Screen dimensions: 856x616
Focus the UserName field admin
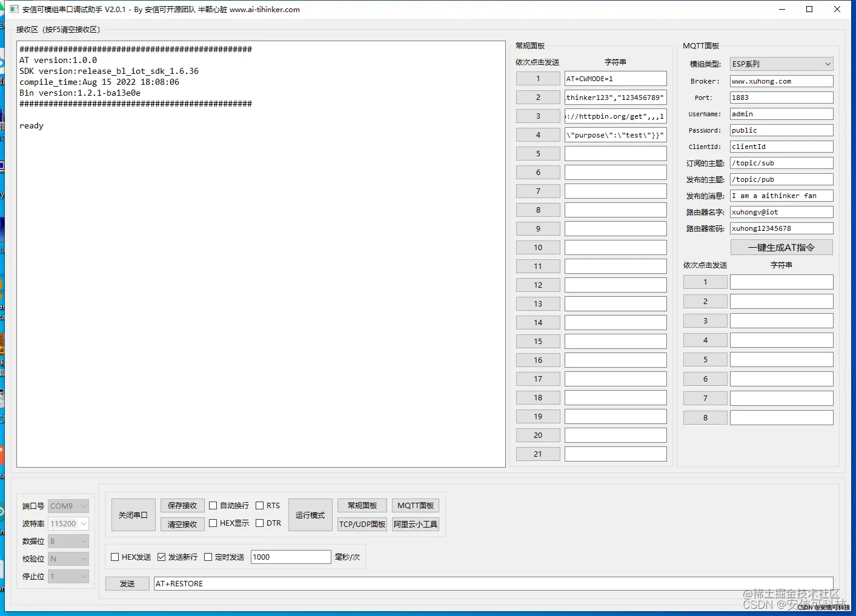[781, 114]
